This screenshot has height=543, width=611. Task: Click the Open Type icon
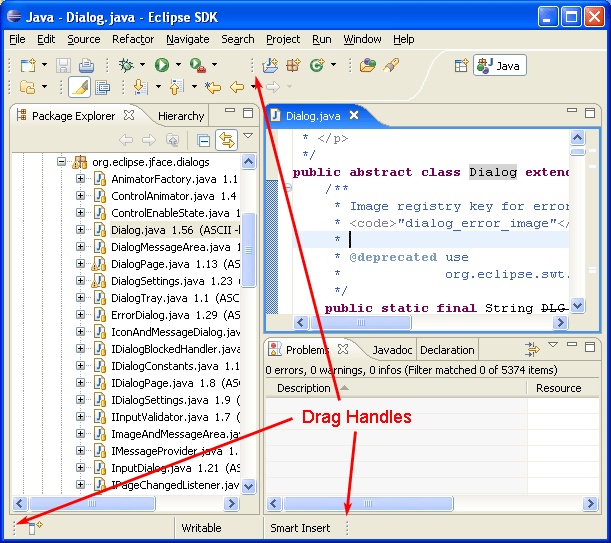tap(367, 65)
